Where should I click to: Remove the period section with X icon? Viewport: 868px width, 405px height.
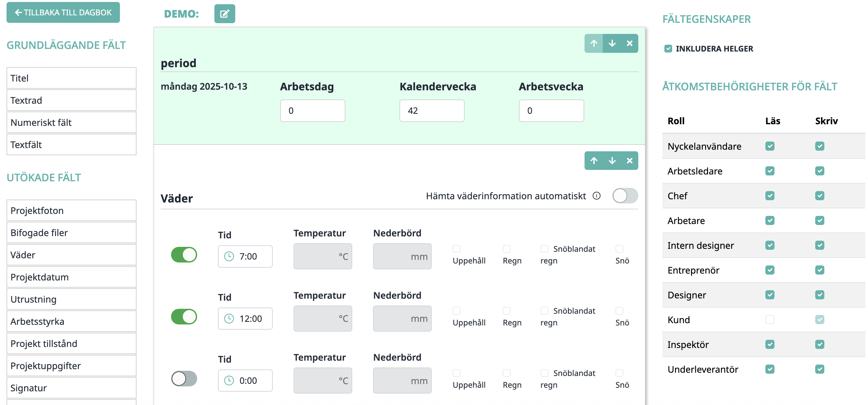point(629,43)
